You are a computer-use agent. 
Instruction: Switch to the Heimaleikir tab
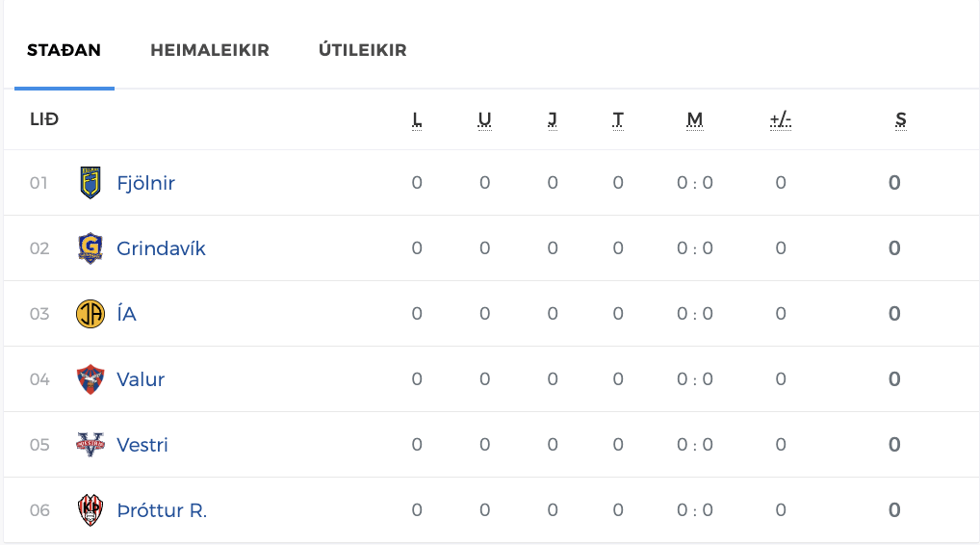pyautogui.click(x=210, y=50)
